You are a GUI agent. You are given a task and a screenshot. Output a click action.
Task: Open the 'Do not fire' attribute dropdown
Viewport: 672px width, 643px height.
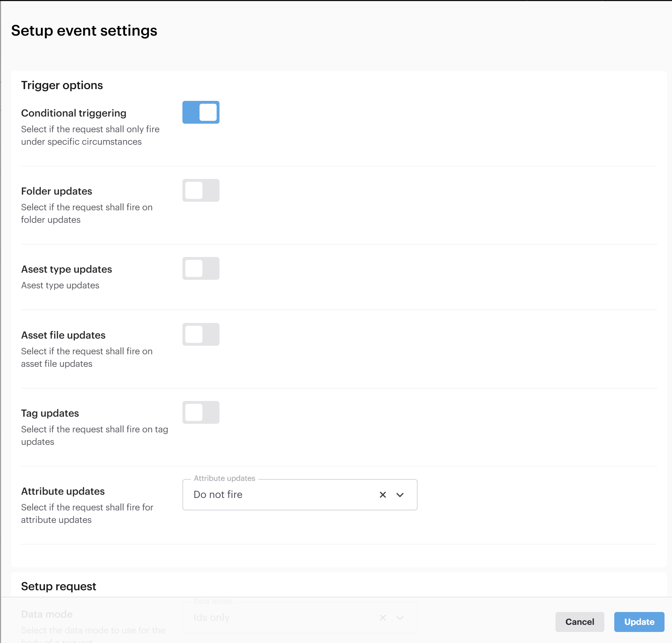pos(281,495)
